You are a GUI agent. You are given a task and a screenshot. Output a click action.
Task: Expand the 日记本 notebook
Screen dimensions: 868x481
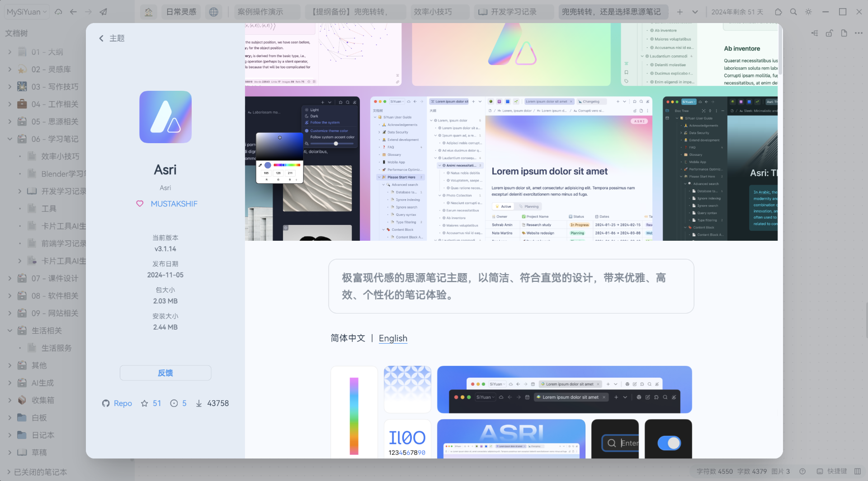(x=9, y=435)
